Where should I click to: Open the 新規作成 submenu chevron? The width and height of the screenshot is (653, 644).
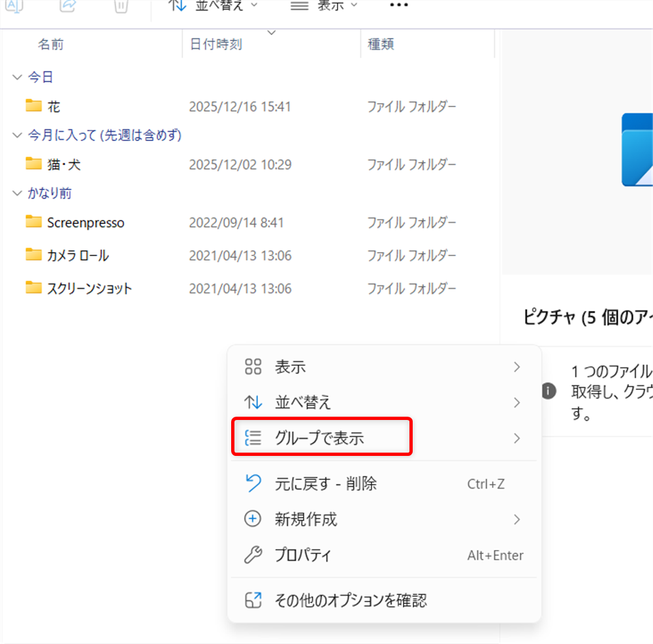point(517,519)
